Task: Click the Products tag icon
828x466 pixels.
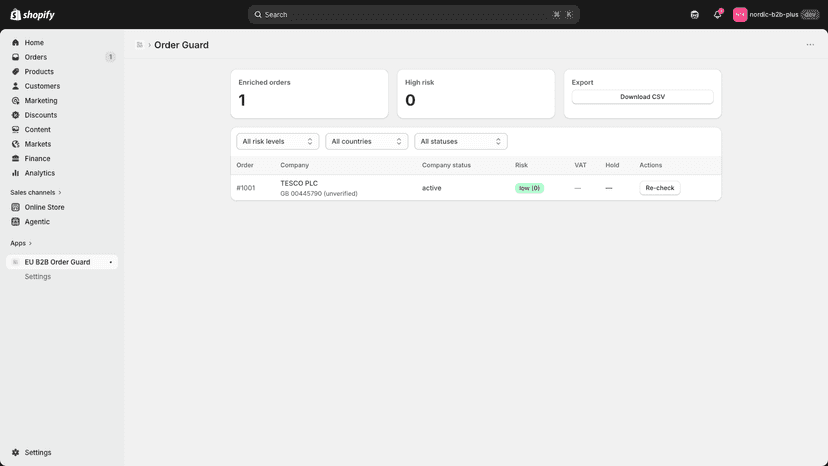Action: 15,71
